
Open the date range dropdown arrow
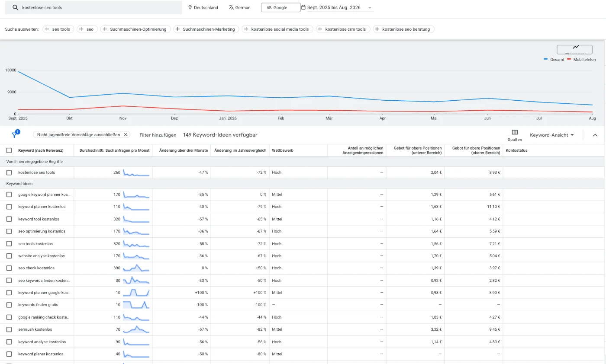tap(370, 8)
